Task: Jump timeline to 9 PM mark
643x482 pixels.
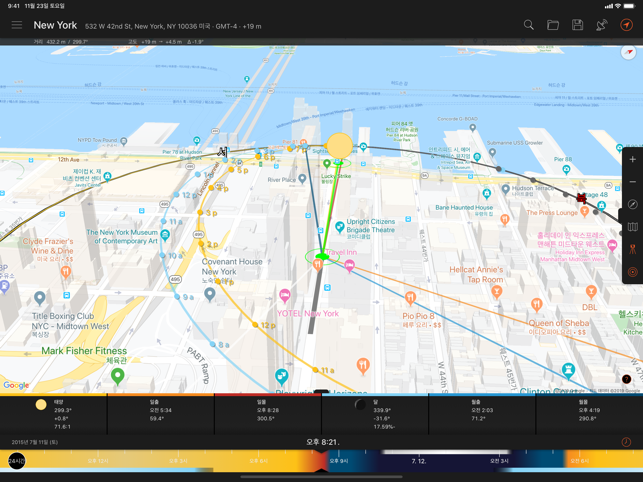Action: point(339,461)
